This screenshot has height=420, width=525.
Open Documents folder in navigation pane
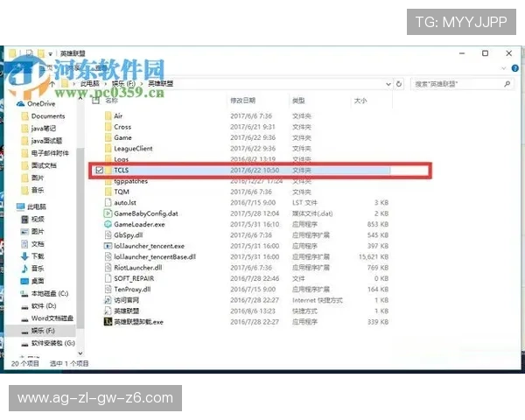(43, 116)
